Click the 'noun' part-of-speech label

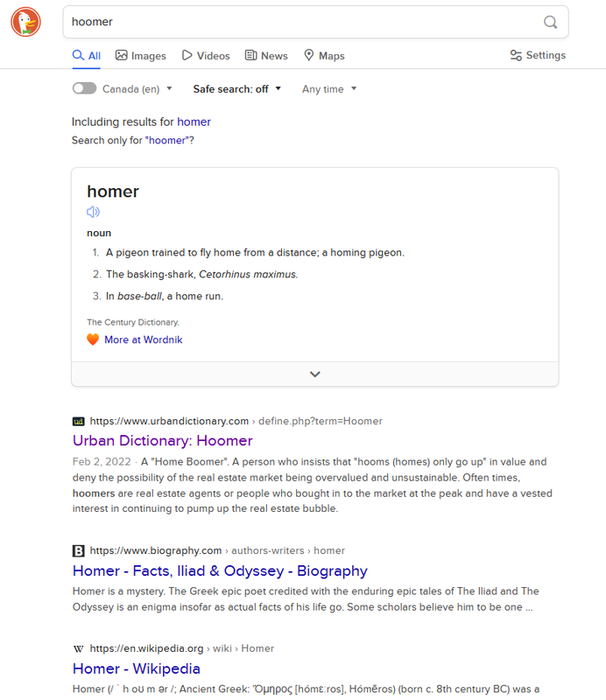99,233
